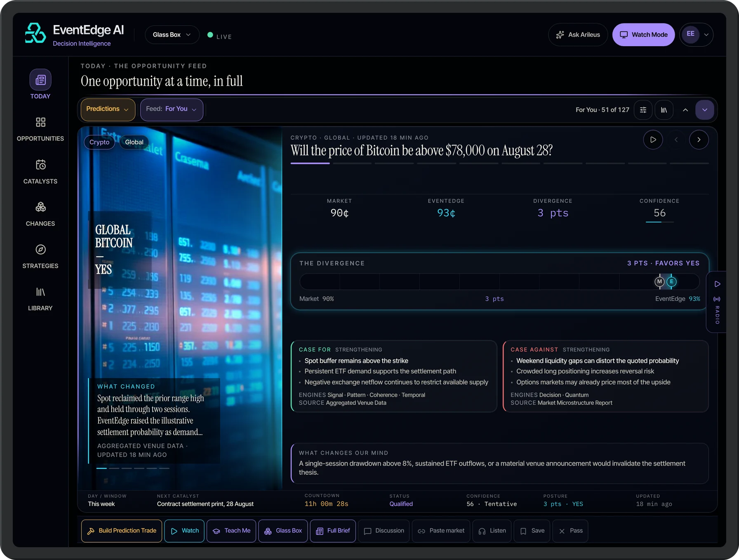Click the EventEdge AI logo icon

[x=35, y=33]
